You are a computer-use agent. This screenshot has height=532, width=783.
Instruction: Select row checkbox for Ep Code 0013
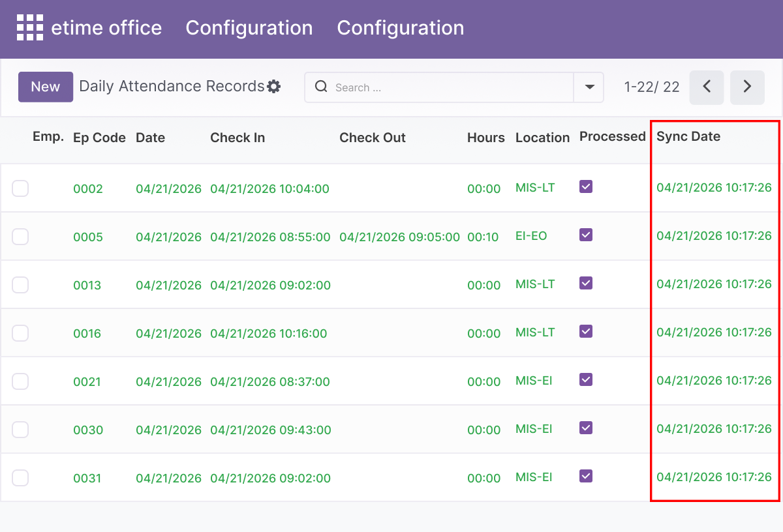coord(20,285)
